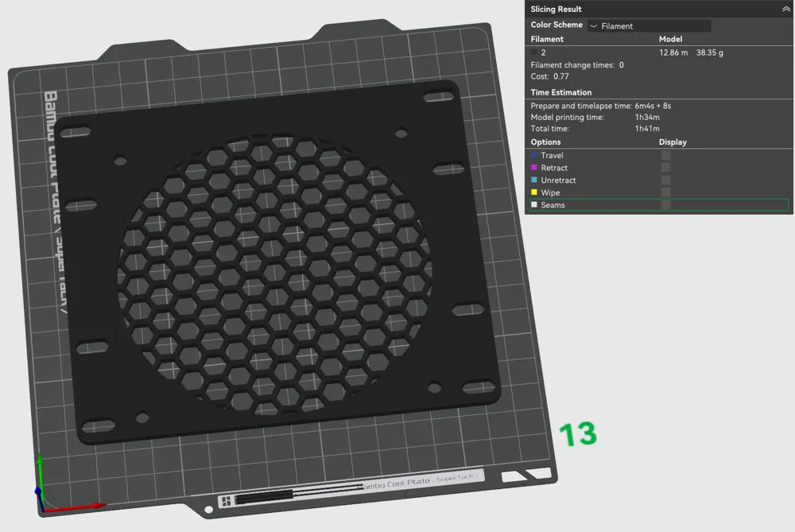Click the Display column header
The width and height of the screenshot is (795, 532).
(x=673, y=142)
